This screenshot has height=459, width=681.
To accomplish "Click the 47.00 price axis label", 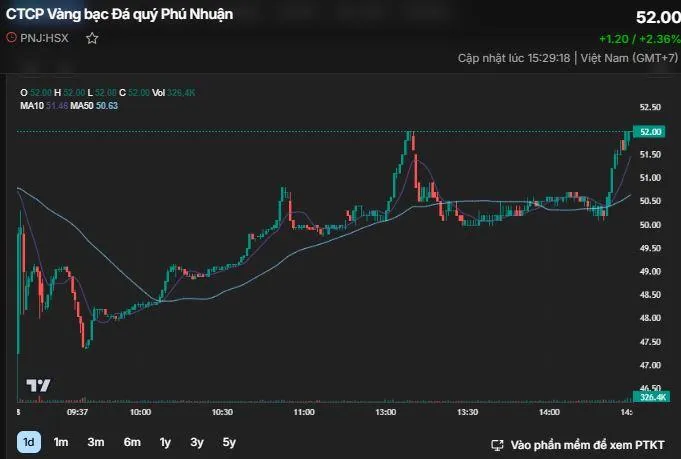I will click(x=650, y=365).
